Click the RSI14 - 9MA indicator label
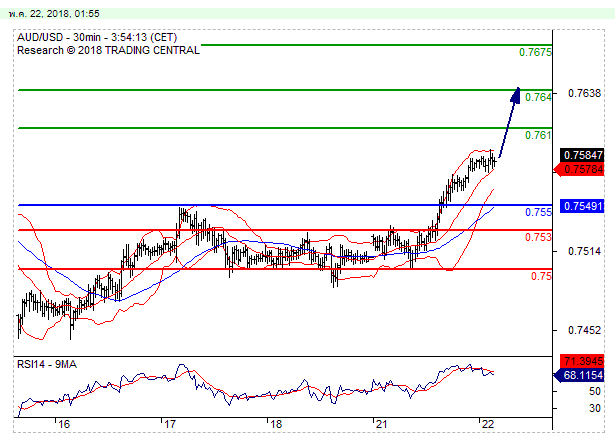The height and width of the screenshot is (441, 615). click(47, 364)
